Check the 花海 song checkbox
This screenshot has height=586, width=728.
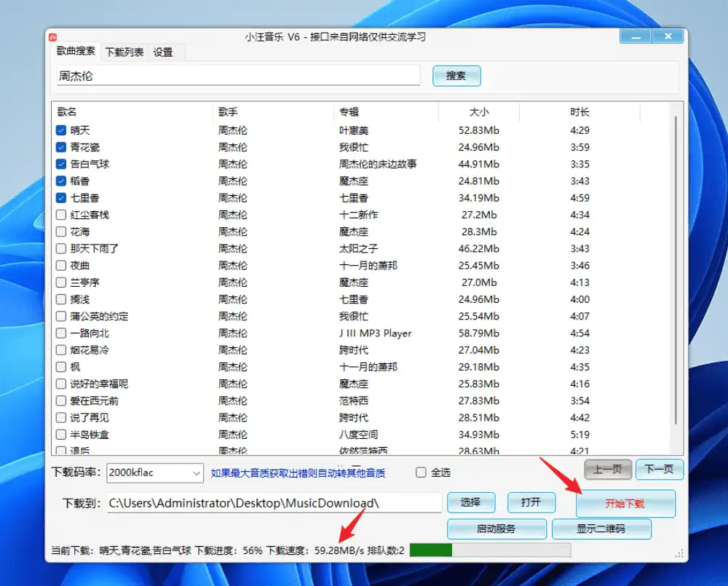click(61, 231)
